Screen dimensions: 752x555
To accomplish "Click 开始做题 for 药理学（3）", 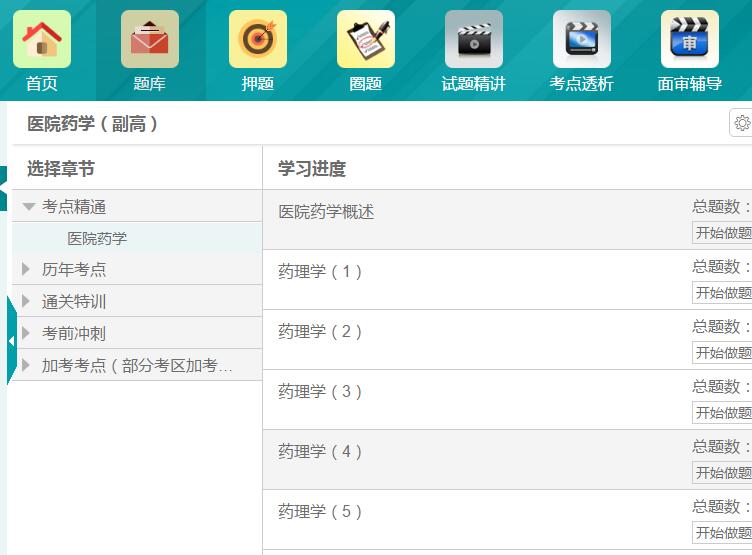I will click(724, 413).
